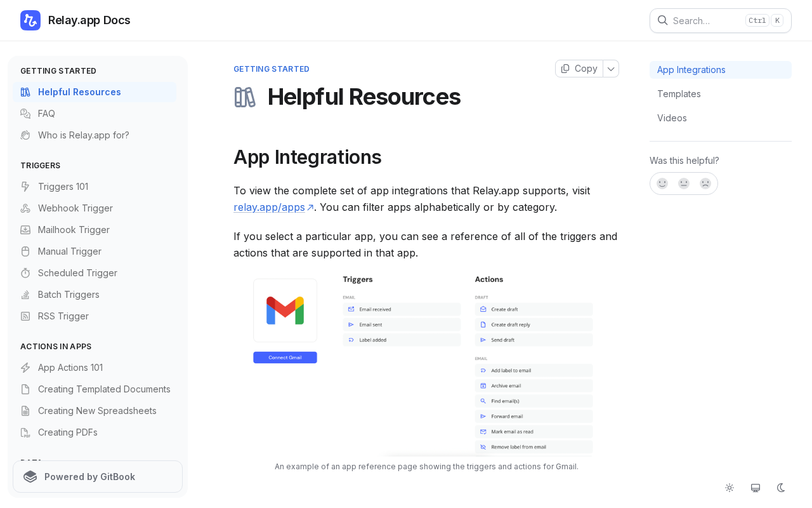The width and height of the screenshot is (812, 508).
Task: Open the Batch Triggers page
Action: [x=95, y=295]
